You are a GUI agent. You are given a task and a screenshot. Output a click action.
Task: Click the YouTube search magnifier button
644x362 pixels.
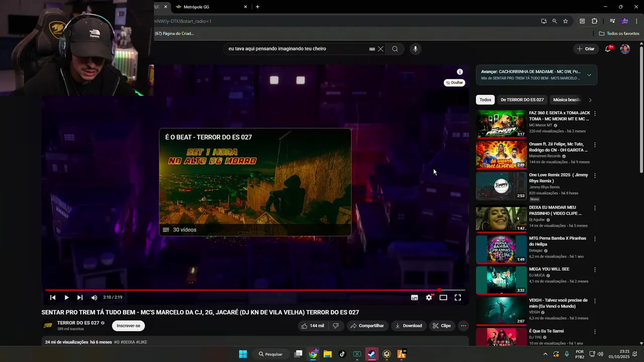pyautogui.click(x=395, y=49)
